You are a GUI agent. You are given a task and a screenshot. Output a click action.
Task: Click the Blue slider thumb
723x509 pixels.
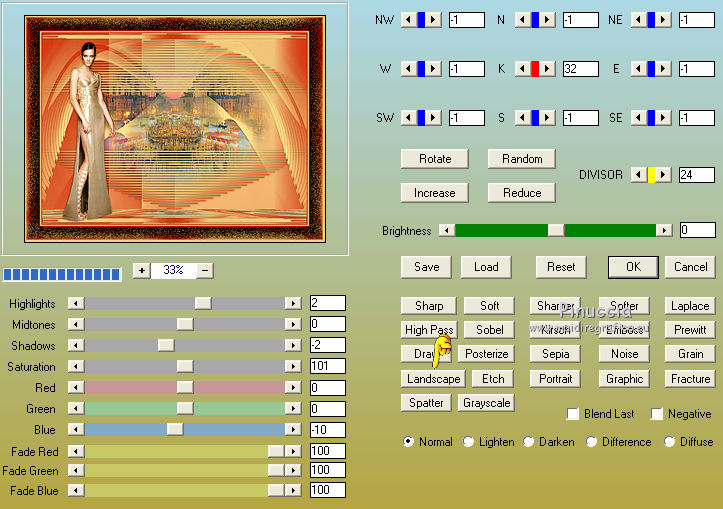pyautogui.click(x=175, y=429)
